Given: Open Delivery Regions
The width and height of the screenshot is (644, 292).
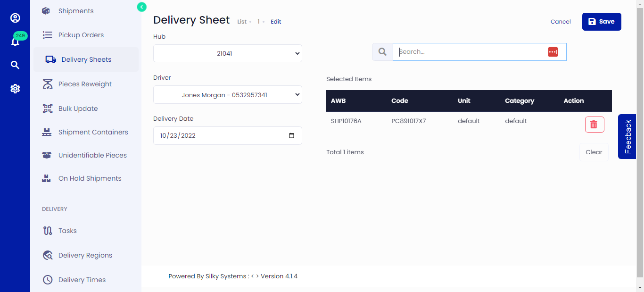Looking at the screenshot, I should (x=48, y=255).
